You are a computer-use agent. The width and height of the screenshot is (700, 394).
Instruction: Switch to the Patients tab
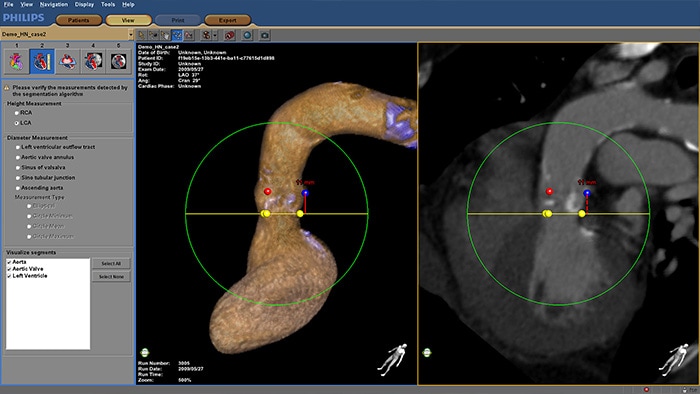[79, 20]
